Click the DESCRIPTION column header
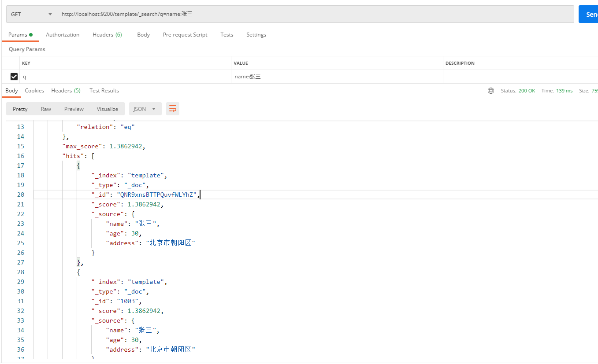Viewport: 598px width, 364px height. click(460, 63)
